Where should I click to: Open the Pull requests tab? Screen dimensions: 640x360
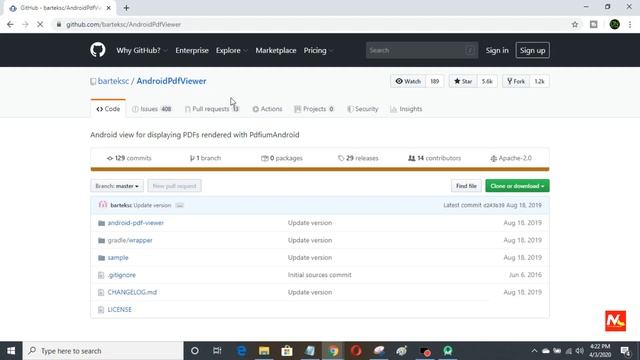[x=212, y=109]
